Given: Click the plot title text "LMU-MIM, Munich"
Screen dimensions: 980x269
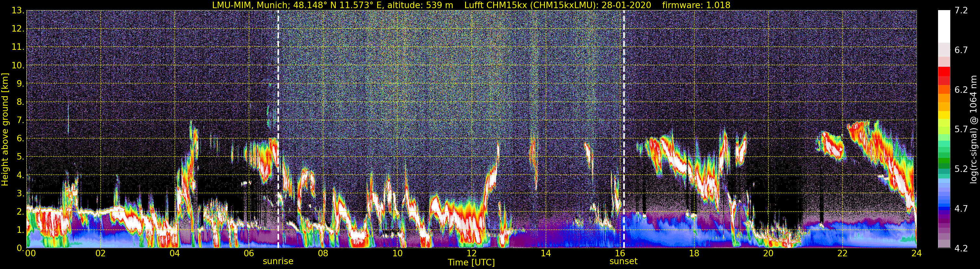Looking at the screenshot, I should pos(251,5).
